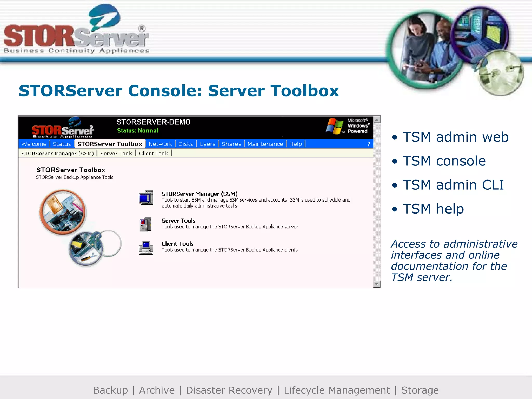532x399 pixels.
Task: Open the Client Tools workstation icon
Action: click(x=146, y=248)
